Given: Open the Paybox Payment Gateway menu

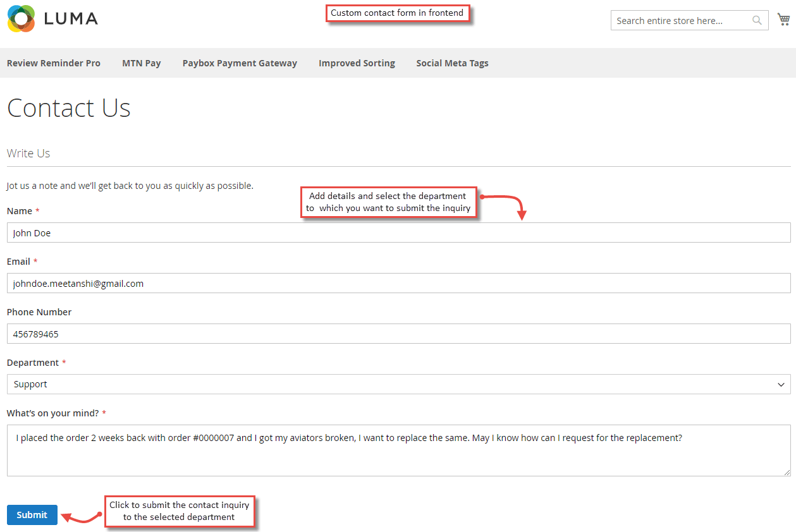Looking at the screenshot, I should click(x=240, y=63).
